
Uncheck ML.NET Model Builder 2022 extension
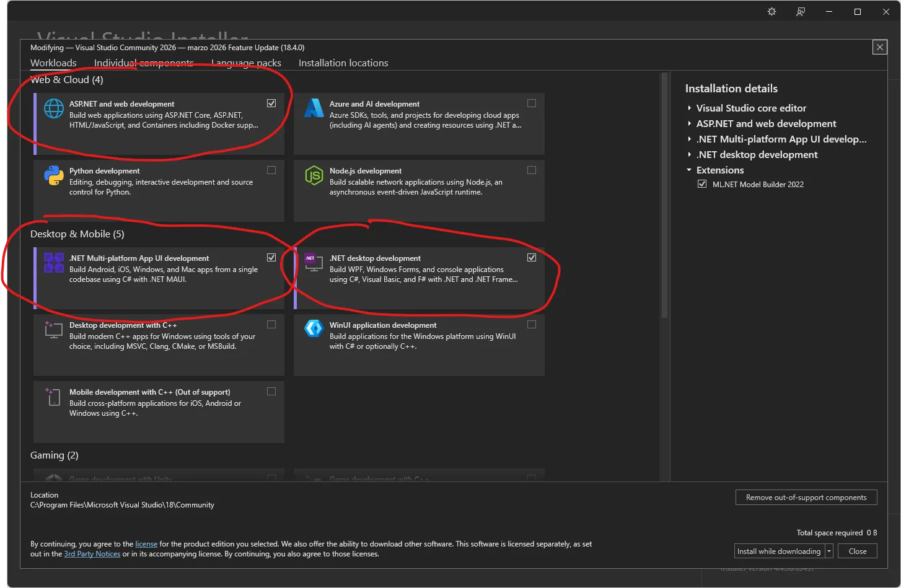click(x=702, y=184)
